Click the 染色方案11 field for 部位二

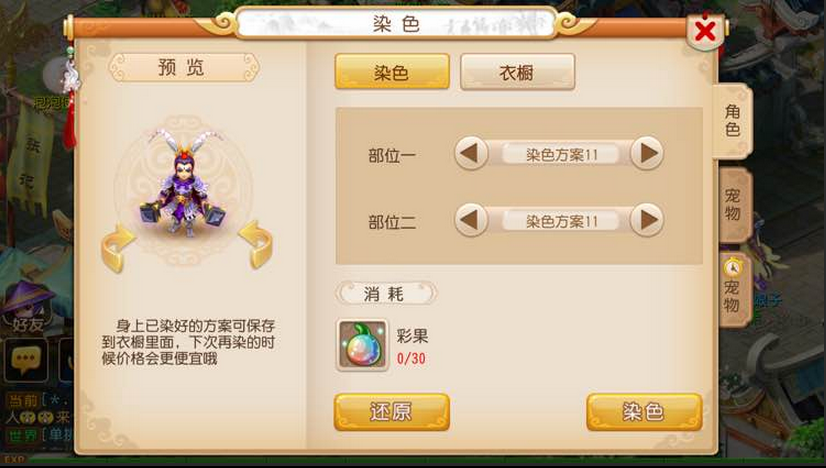point(560,221)
